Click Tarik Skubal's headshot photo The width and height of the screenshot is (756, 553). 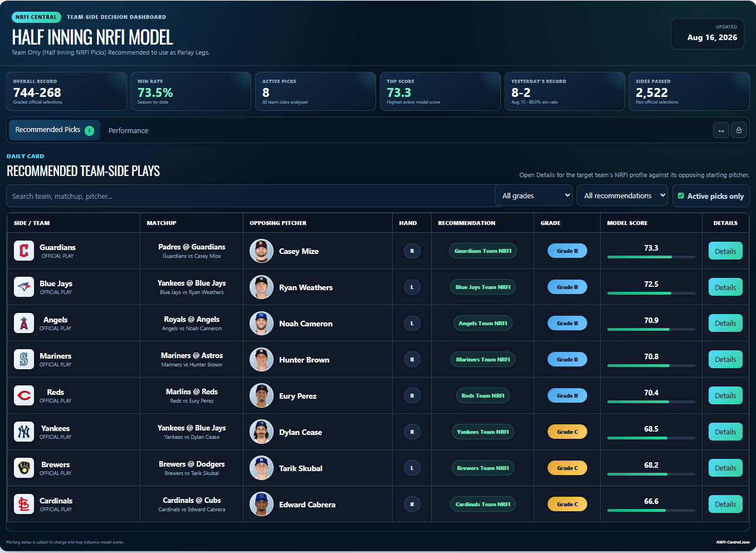(x=261, y=468)
